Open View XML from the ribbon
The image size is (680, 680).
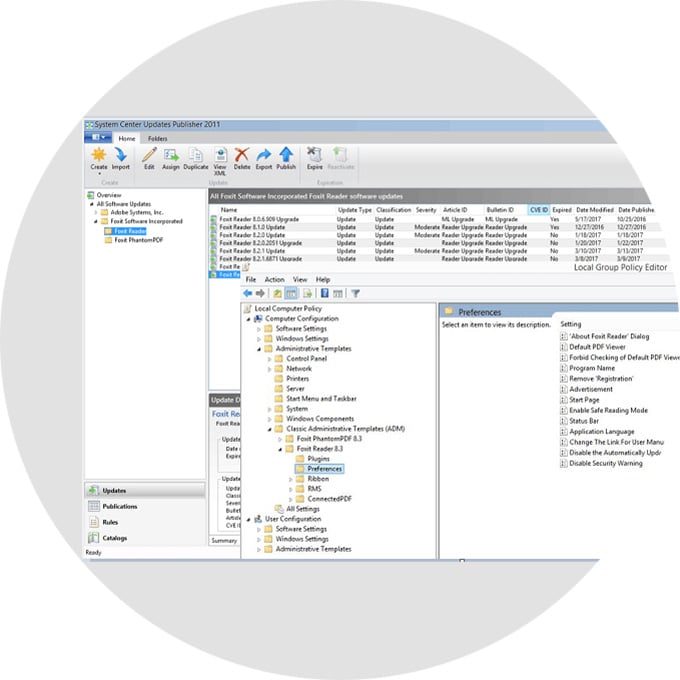(220, 161)
